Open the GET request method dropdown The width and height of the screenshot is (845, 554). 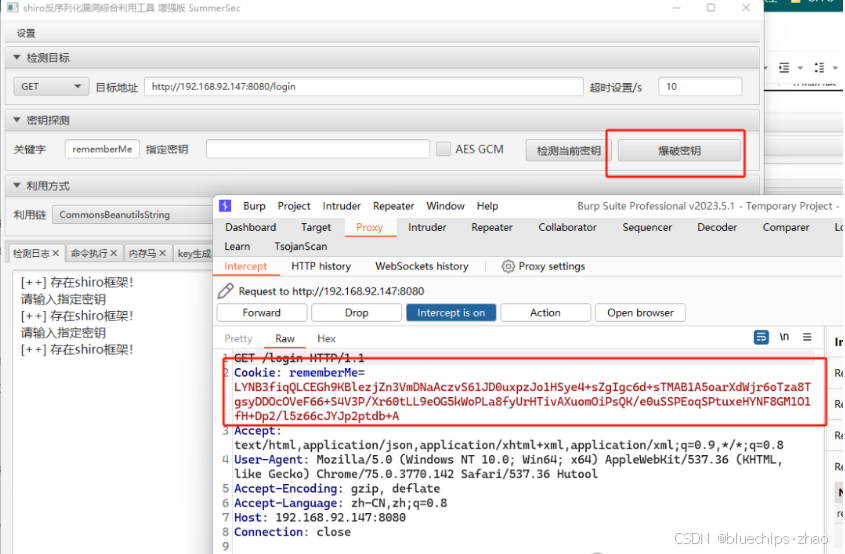pyautogui.click(x=50, y=86)
